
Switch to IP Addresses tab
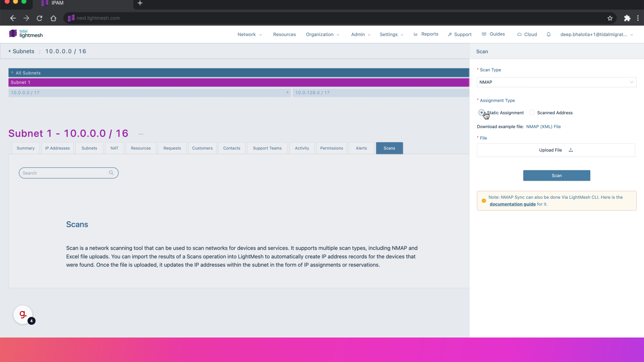click(x=57, y=148)
